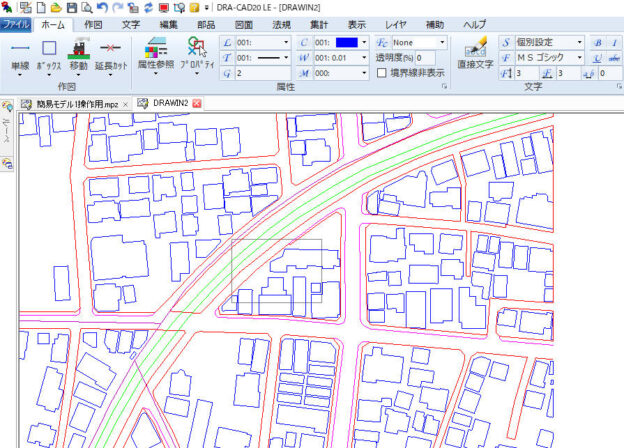Screen dimensions: 624x448
Task: Select the 単線 single line tool
Action: 20,55
